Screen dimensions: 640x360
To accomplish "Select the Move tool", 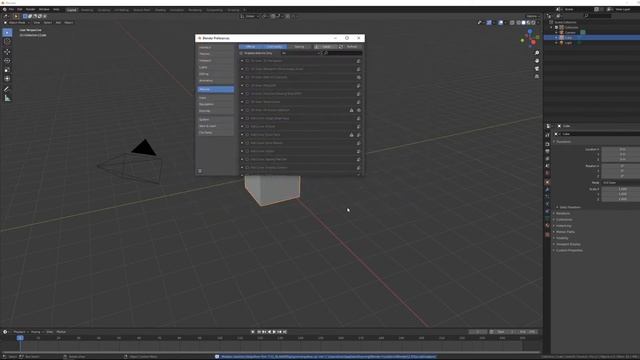I will coord(7,52).
